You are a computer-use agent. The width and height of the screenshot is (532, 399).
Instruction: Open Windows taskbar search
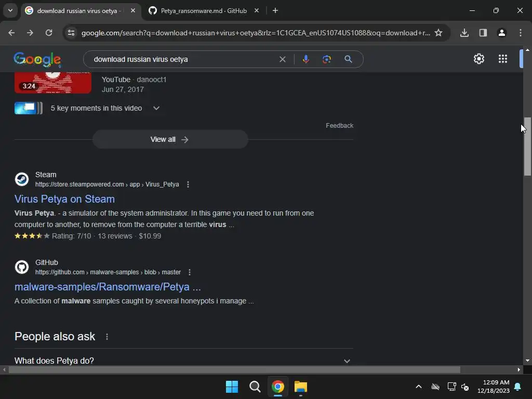255,387
